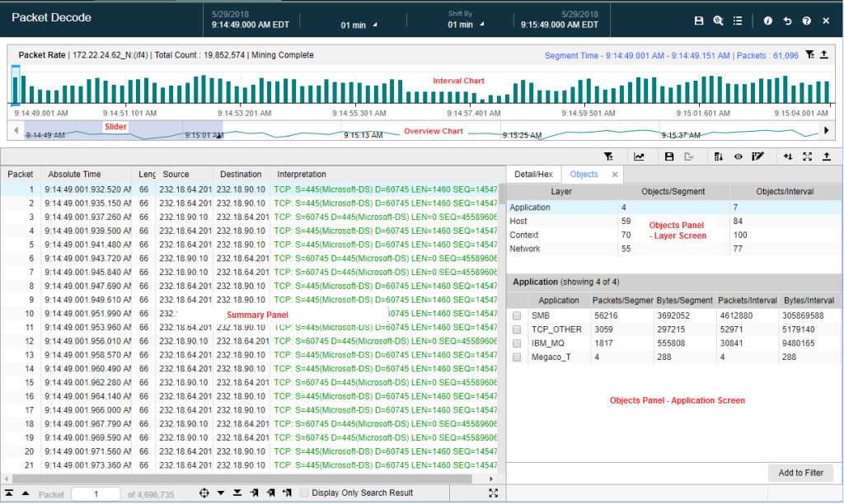This screenshot has width=844, height=504.
Task: Click the Segment Time link in the Packet Rate bar
Action: point(671,55)
